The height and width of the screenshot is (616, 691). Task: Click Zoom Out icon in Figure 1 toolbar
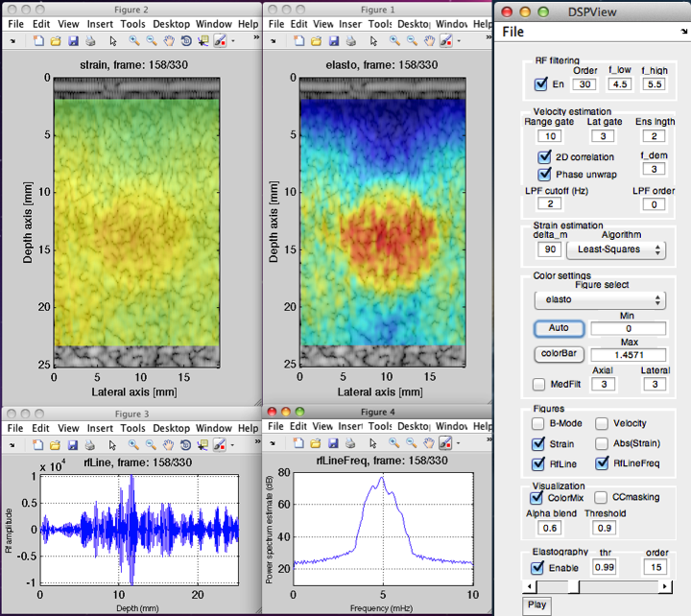coord(412,41)
